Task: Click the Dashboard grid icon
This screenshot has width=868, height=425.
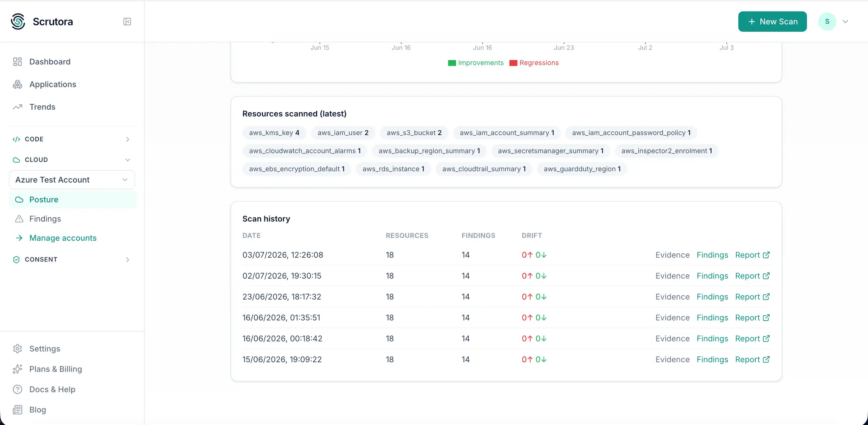Action: (x=17, y=62)
